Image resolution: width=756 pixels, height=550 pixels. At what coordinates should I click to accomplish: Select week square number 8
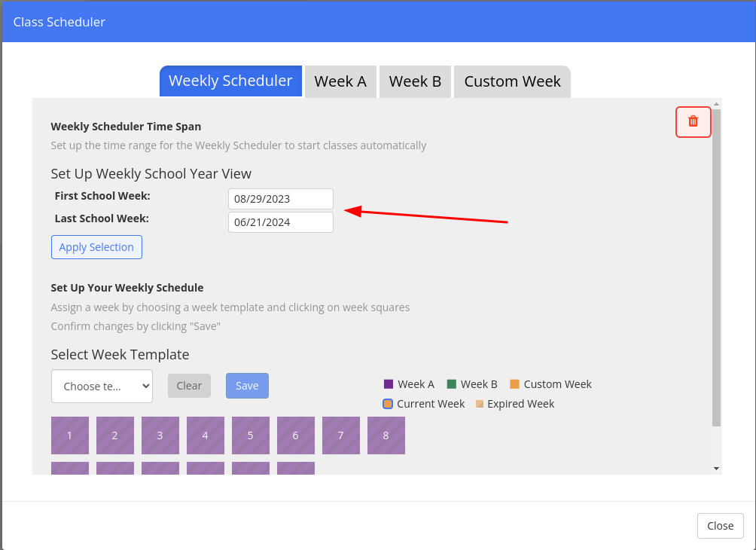(386, 435)
